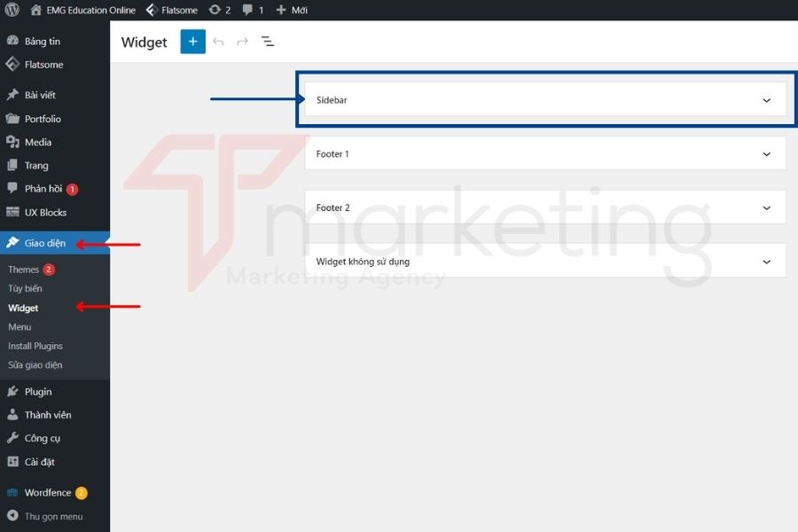
Task: Open the comments bubble icon showing 1
Action: pyautogui.click(x=247, y=10)
